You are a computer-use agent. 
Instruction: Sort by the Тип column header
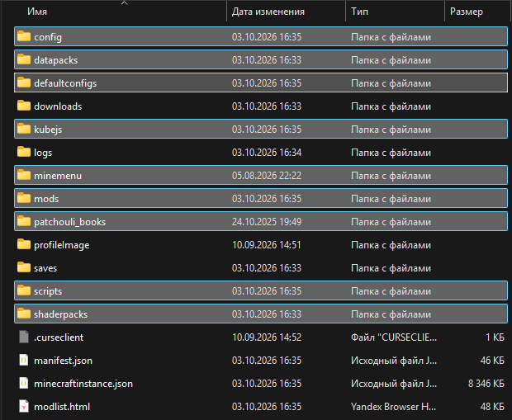359,12
